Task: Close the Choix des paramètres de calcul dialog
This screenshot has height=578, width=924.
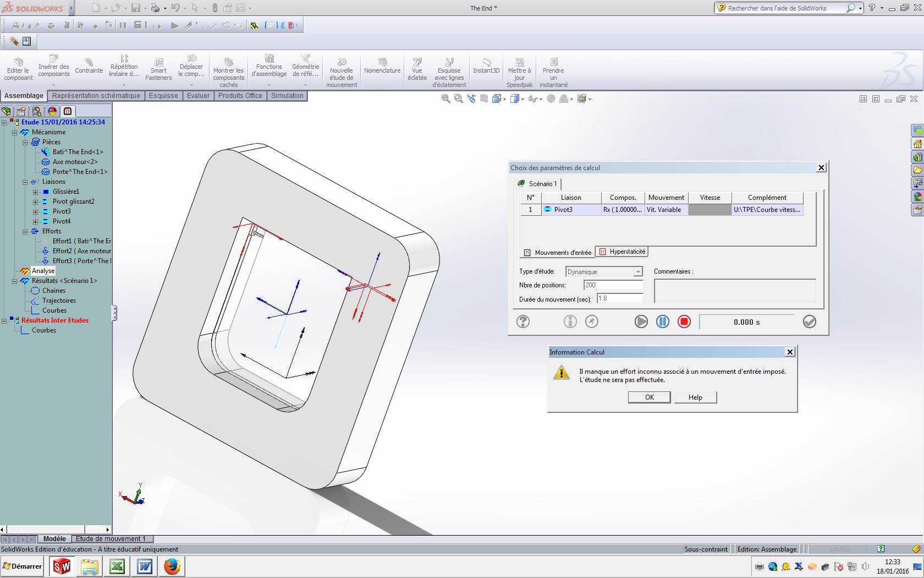Action: pyautogui.click(x=821, y=167)
